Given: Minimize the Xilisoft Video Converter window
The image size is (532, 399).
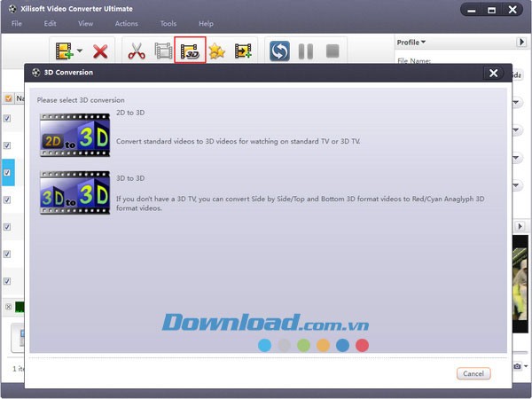Looking at the screenshot, I should click(x=472, y=10).
